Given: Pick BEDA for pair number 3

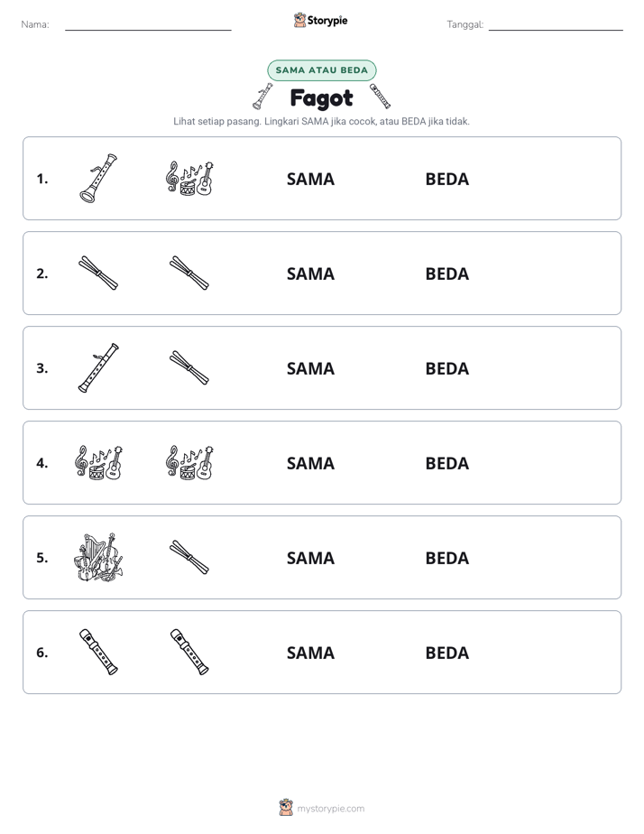Looking at the screenshot, I should (446, 368).
